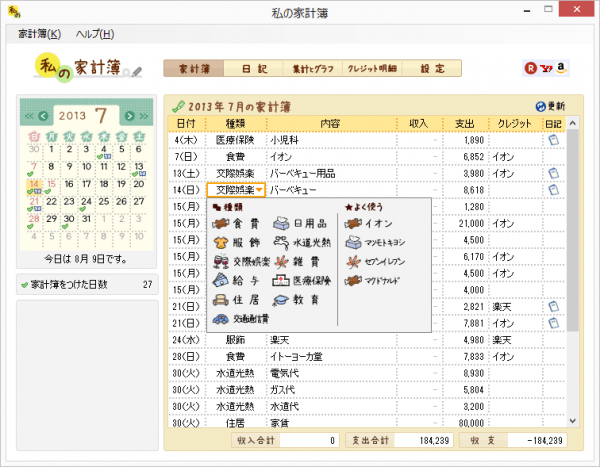The height and width of the screenshot is (467, 600).
Task: Select July 21 on the calendar
Action: tap(34, 204)
